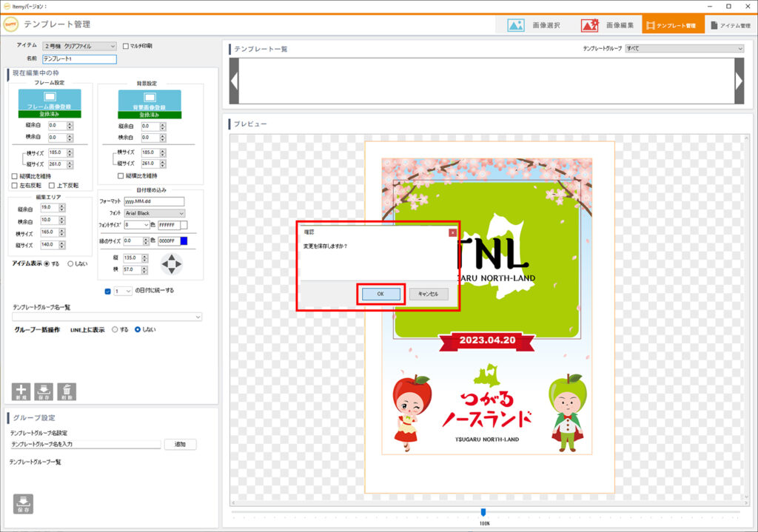Confirm saving with the OK button
The width and height of the screenshot is (758, 532).
tap(380, 294)
